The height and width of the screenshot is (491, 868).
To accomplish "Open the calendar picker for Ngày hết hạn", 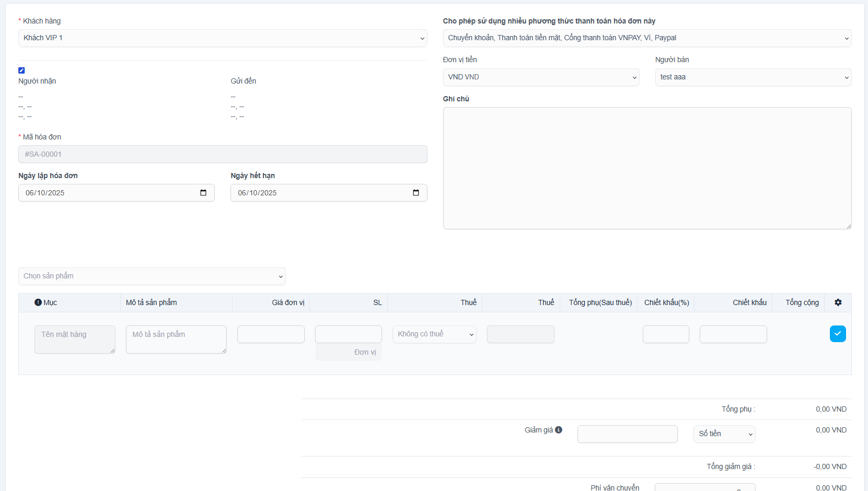I will [x=416, y=193].
